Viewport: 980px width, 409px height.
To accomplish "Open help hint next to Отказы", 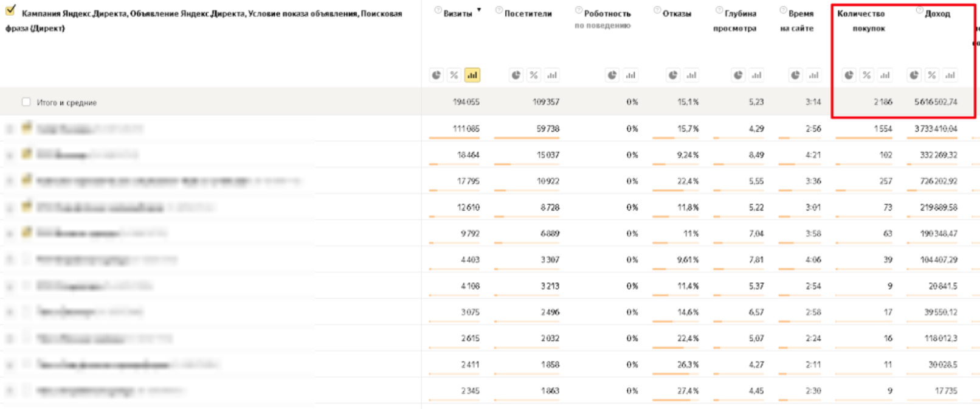I will coord(657,10).
